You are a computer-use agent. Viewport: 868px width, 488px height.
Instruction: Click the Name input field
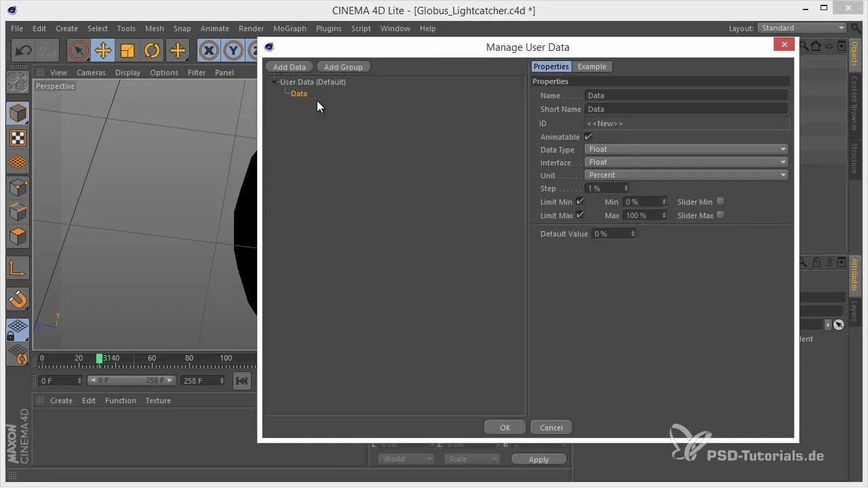point(686,96)
